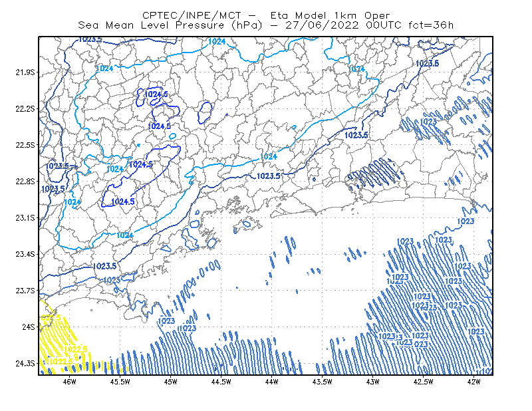Click the 44.5W longitude axis label

click(221, 382)
